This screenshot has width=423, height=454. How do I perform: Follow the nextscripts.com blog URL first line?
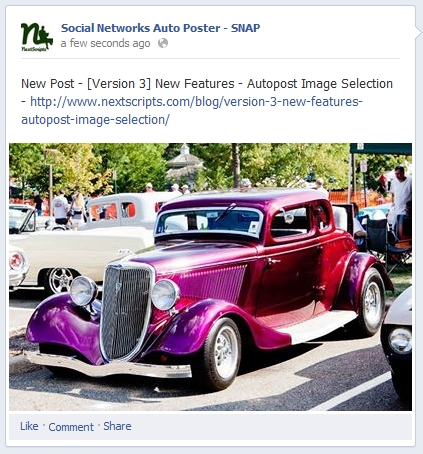click(x=196, y=101)
